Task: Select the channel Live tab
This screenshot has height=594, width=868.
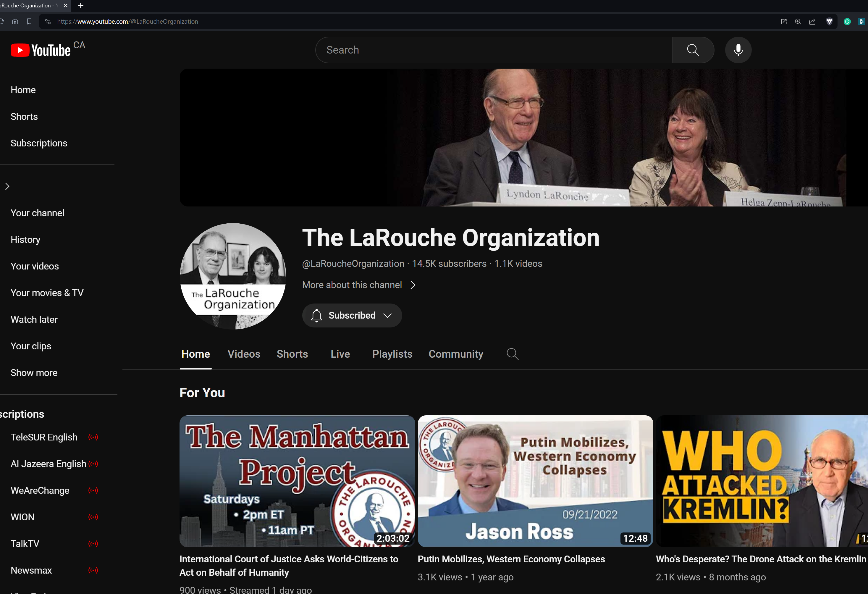Action: point(340,354)
